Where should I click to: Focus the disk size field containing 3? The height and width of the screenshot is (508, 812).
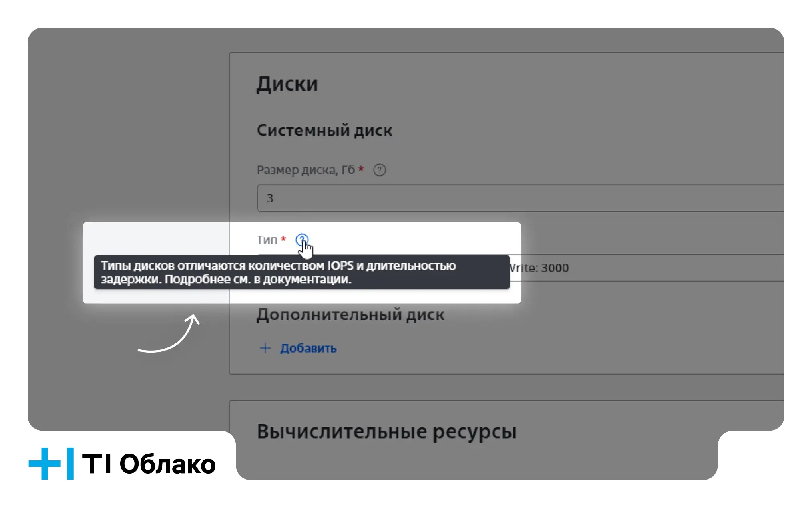[521, 198]
